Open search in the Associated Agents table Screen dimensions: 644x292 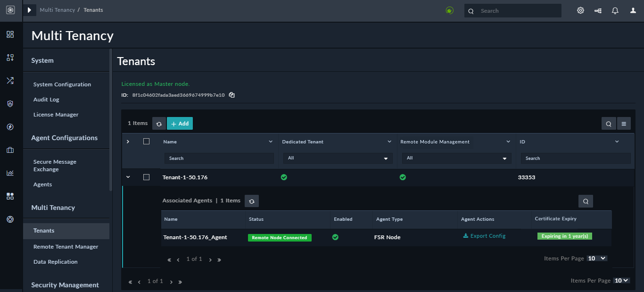pos(586,200)
